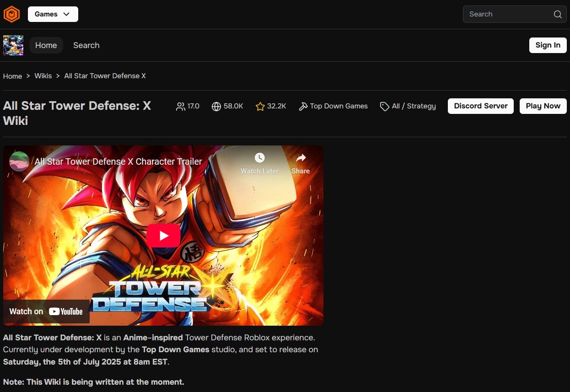The image size is (570, 392).
Task: Click the developer icon beside Top Down Games
Action: point(303,106)
